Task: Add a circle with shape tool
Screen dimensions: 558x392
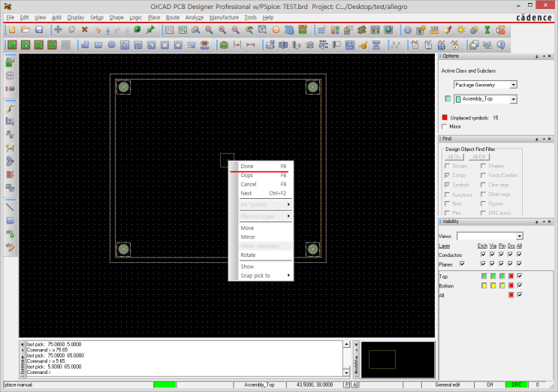Action: click(111, 45)
